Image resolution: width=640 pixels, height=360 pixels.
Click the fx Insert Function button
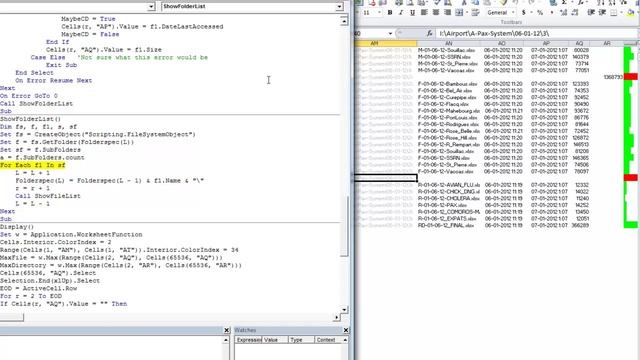[430, 33]
